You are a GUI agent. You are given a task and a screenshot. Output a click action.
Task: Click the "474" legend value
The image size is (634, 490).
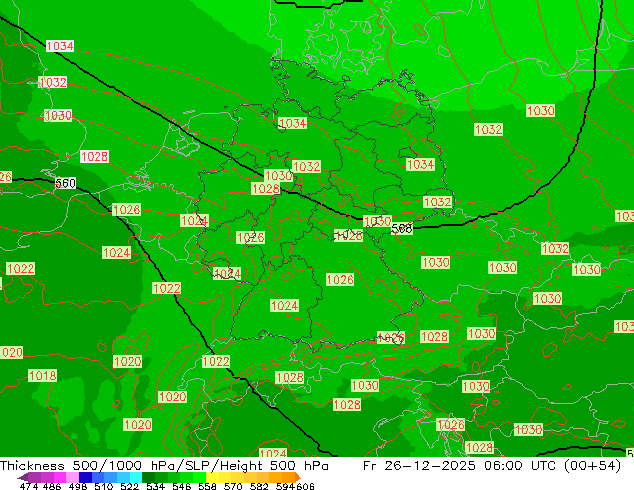click(x=29, y=486)
